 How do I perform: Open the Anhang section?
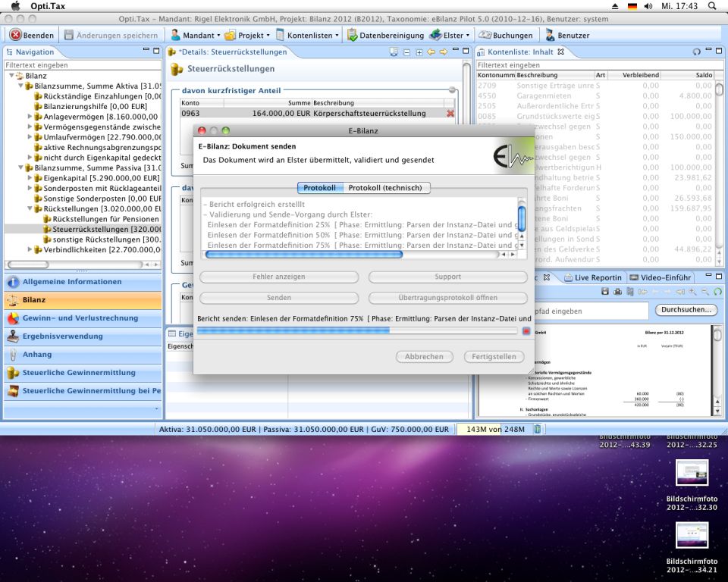click(83, 354)
